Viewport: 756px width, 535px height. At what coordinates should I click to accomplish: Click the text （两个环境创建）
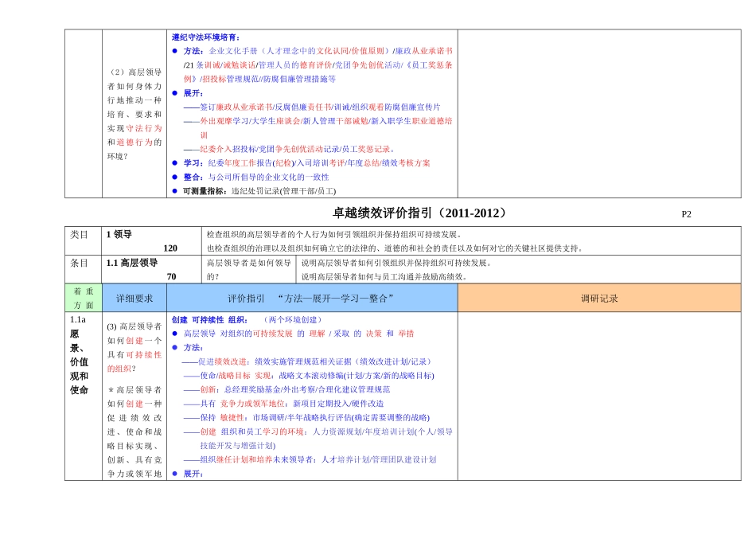(292, 320)
